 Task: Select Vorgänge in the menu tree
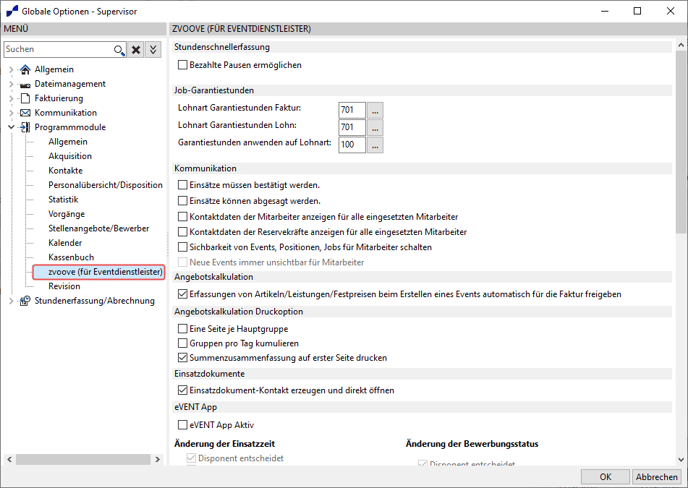click(66, 214)
